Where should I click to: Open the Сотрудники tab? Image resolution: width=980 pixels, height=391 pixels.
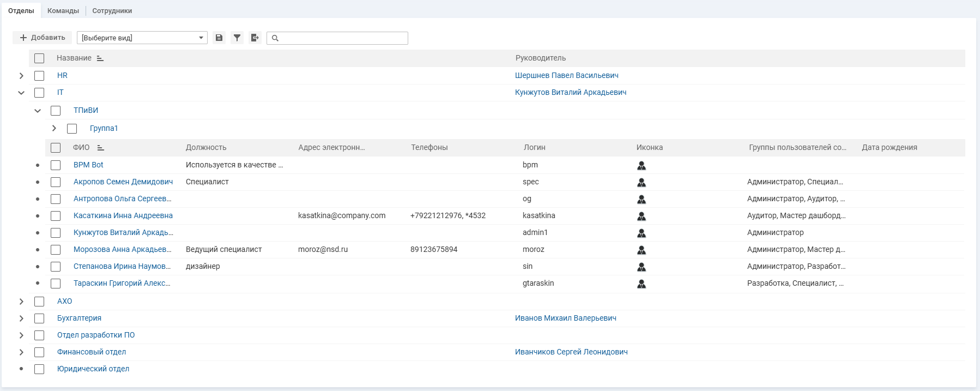coord(112,11)
